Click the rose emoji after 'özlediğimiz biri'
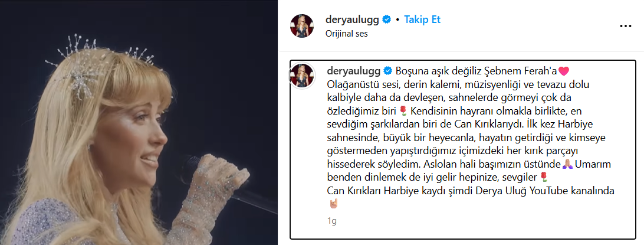 pos(403,110)
